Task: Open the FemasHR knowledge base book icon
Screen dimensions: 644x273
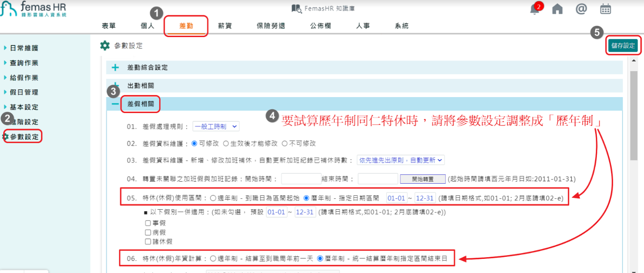Action: pos(296,8)
